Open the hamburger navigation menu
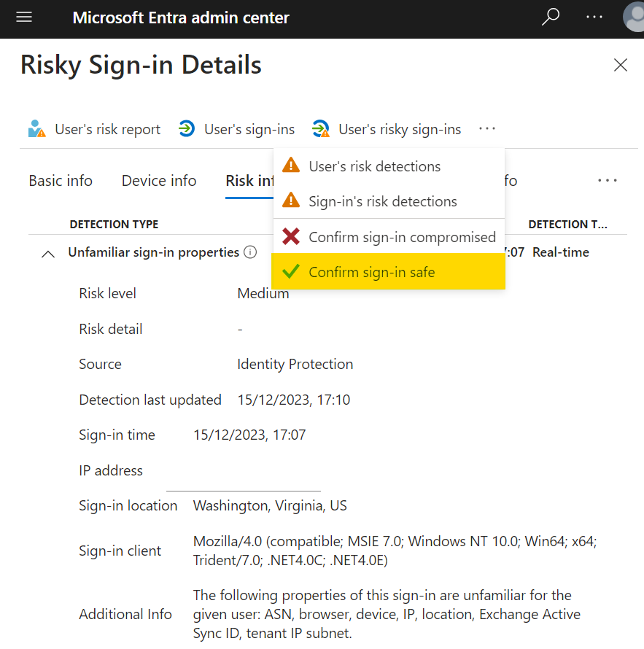Screen dimensions: 644x649 (24, 18)
